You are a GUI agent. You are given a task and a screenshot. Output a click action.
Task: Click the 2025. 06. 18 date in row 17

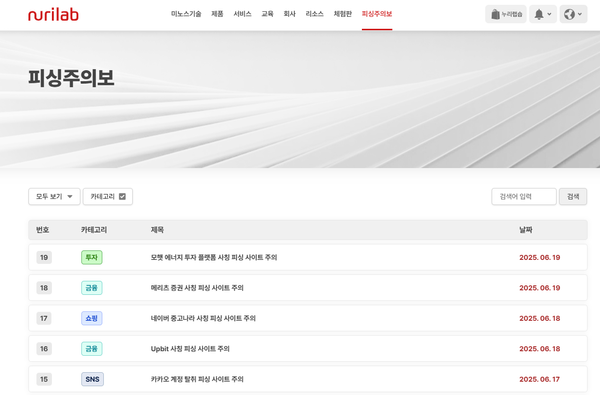click(540, 318)
